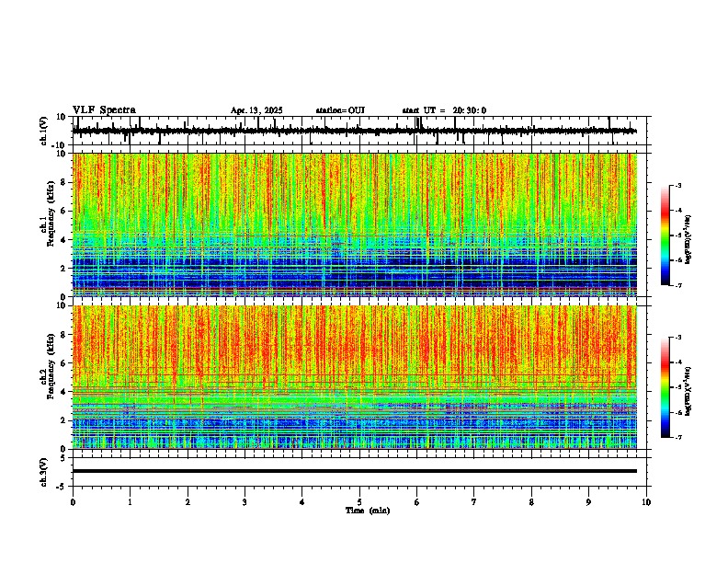Image resolution: width=728 pixels, height=563 pixels.
Task: Click the 'station=OUI' header label
Action: coord(340,110)
